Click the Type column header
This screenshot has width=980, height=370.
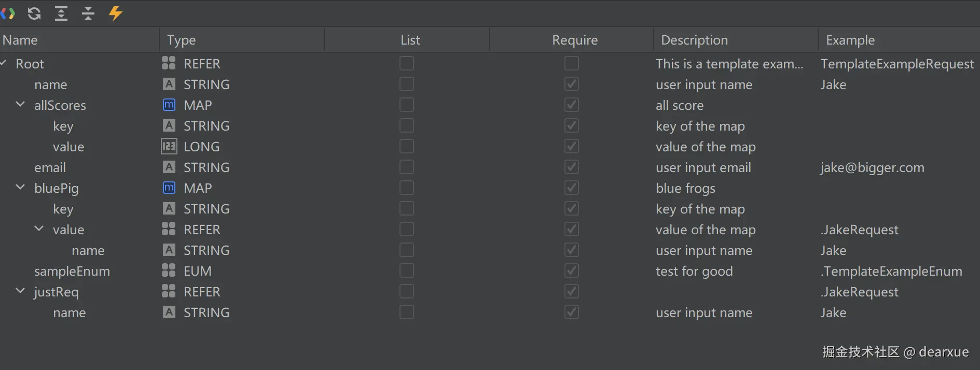click(x=181, y=40)
